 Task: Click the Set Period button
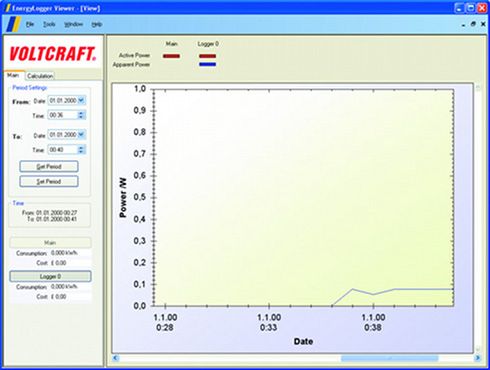(49, 181)
